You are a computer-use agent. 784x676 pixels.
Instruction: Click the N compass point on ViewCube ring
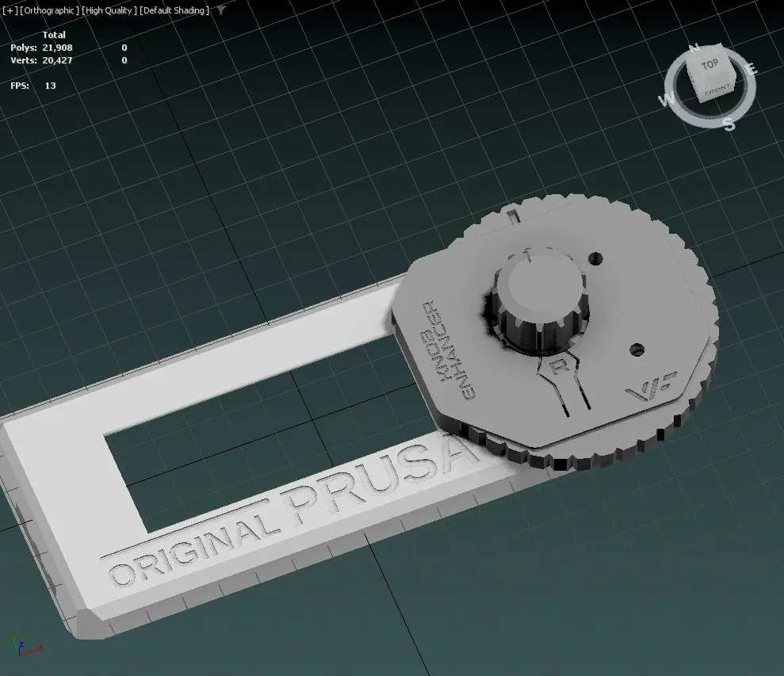[x=694, y=48]
